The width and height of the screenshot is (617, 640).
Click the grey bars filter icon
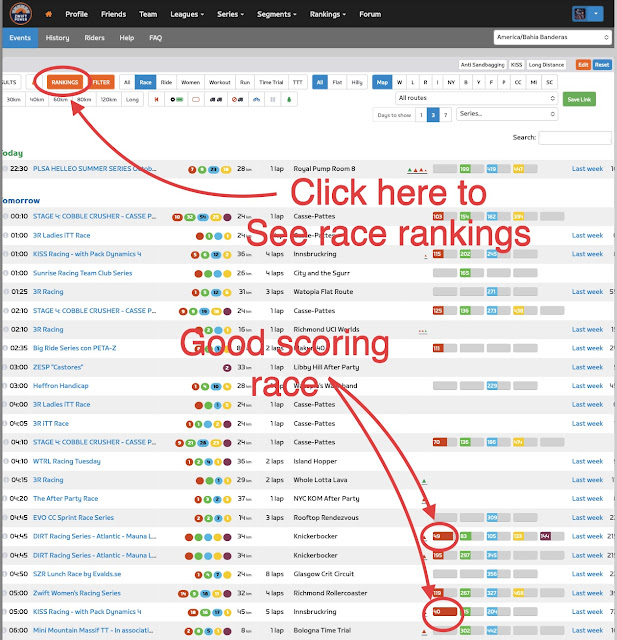tap(273, 99)
